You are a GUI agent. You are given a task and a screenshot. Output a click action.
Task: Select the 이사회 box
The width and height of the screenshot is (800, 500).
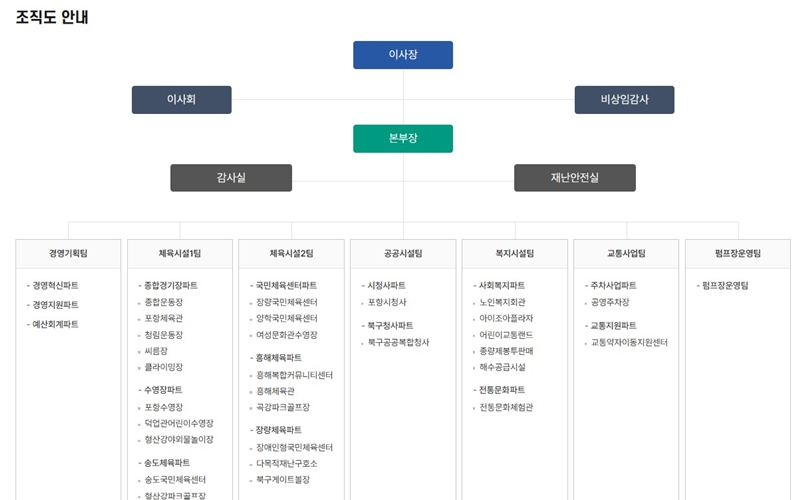pos(181,99)
